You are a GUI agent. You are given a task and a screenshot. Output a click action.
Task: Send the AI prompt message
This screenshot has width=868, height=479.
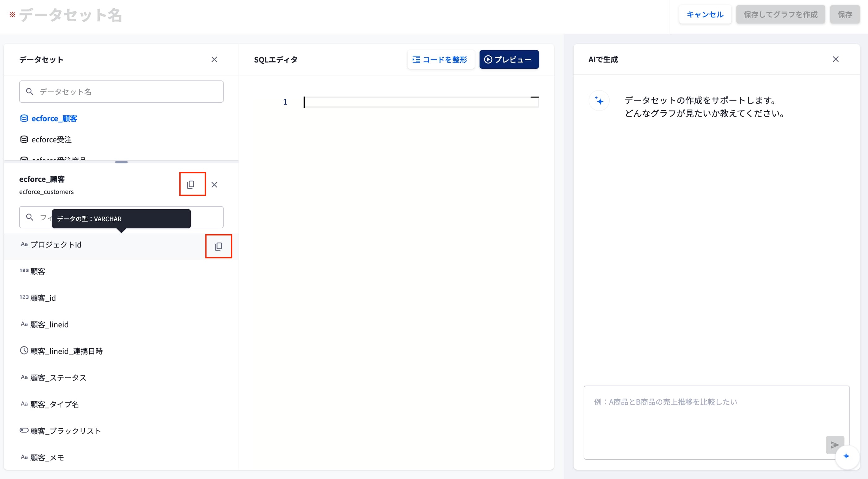point(835,445)
